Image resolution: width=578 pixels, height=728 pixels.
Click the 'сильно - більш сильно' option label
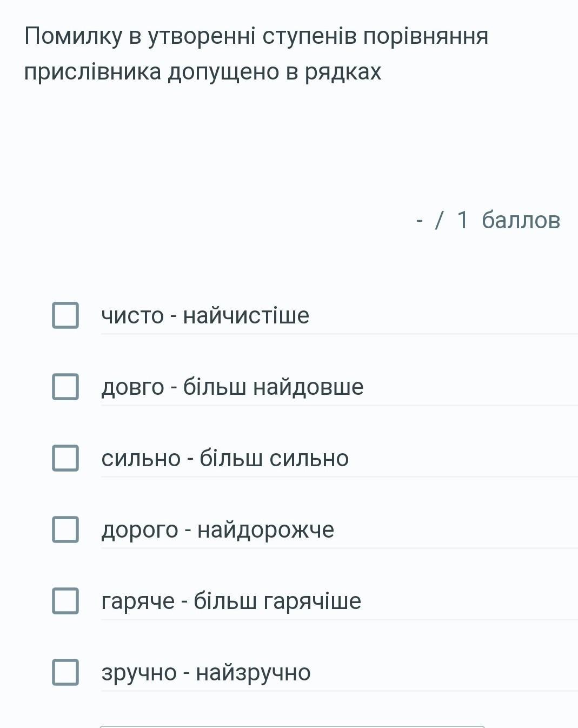225,459
